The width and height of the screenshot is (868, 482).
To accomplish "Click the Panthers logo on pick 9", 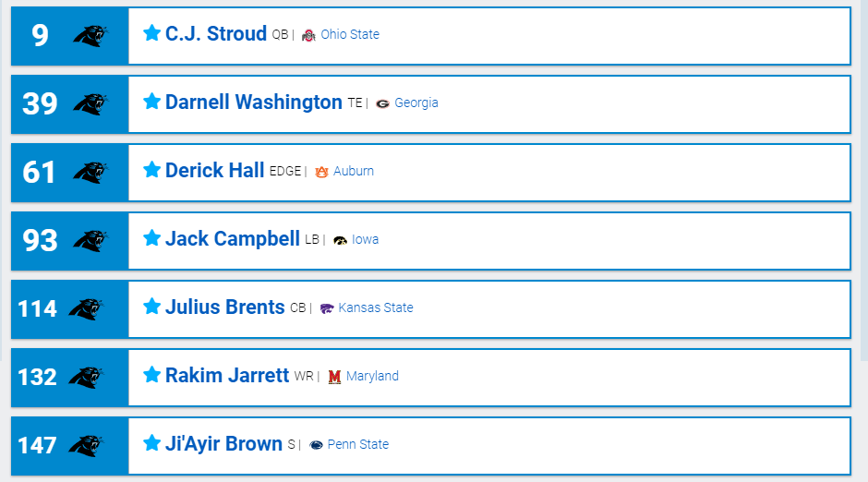I will click(x=90, y=35).
